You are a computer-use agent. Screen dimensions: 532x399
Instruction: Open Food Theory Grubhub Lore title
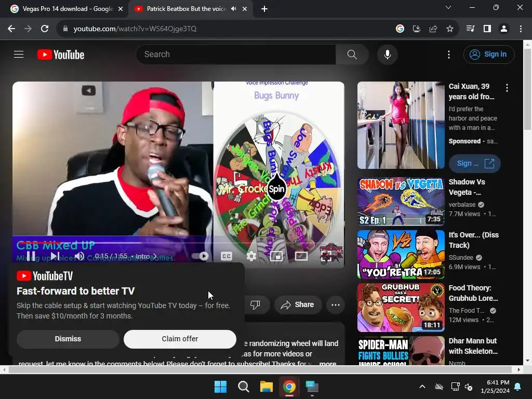(x=473, y=293)
